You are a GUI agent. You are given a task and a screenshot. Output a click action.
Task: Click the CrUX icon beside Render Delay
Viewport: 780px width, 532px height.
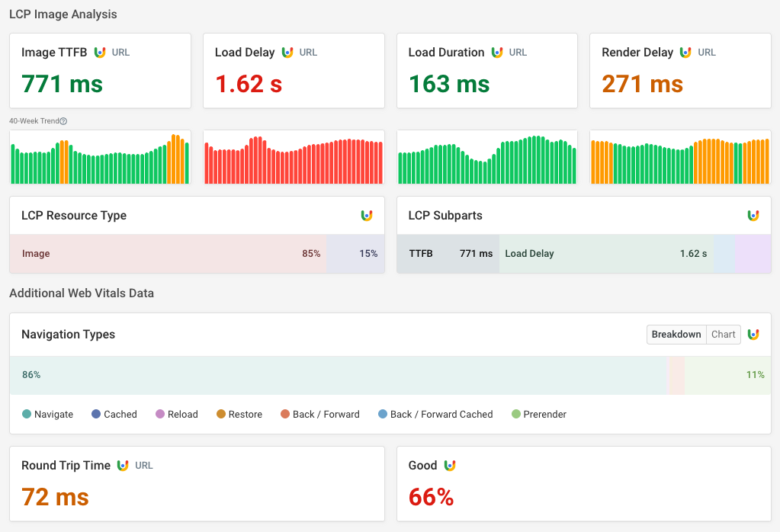[685, 53]
